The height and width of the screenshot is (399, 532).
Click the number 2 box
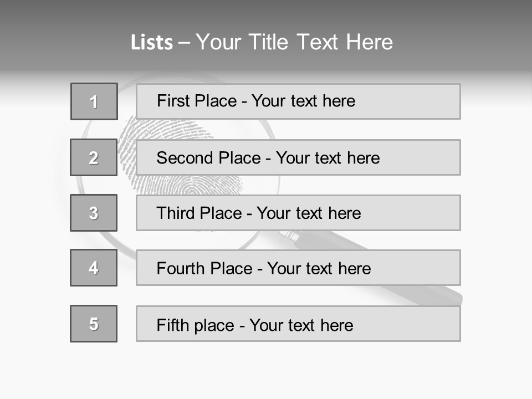coord(94,157)
